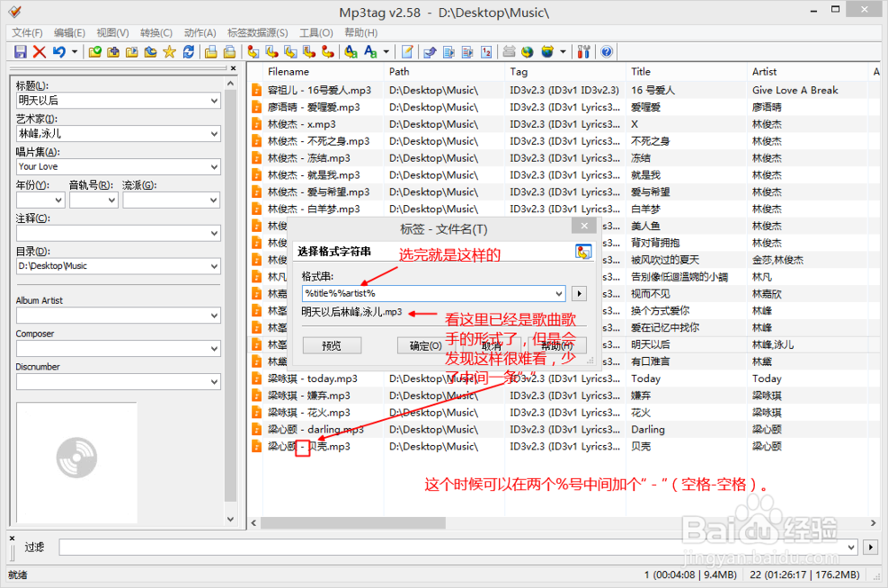Select the row 梁咏琪 - 花火.mp3
The image size is (888, 588).
(x=563, y=412)
